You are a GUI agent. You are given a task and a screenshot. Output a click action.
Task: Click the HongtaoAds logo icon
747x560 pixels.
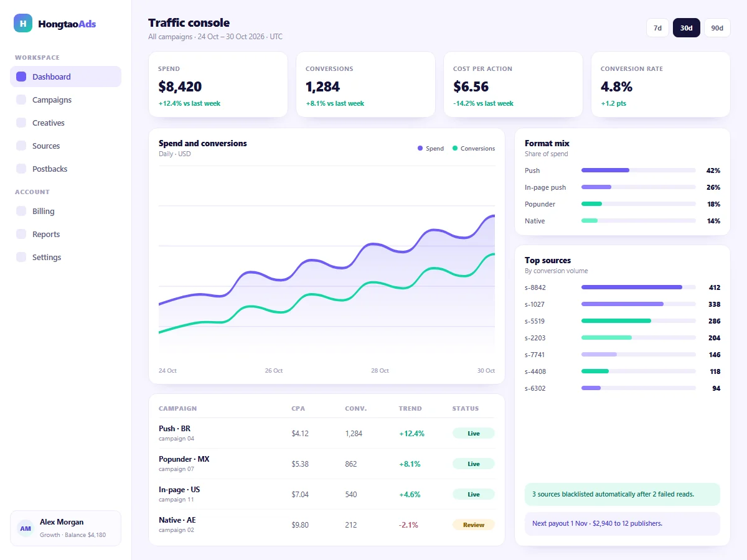point(23,24)
